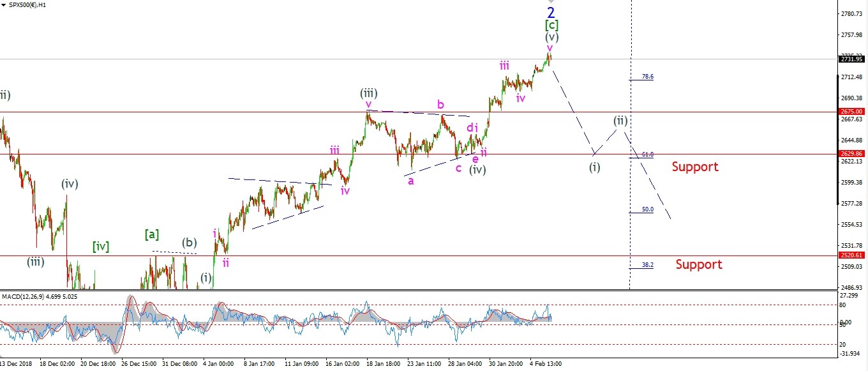The height and width of the screenshot is (371, 868).
Task: Select the blue wave 2 label
Action: [x=551, y=13]
